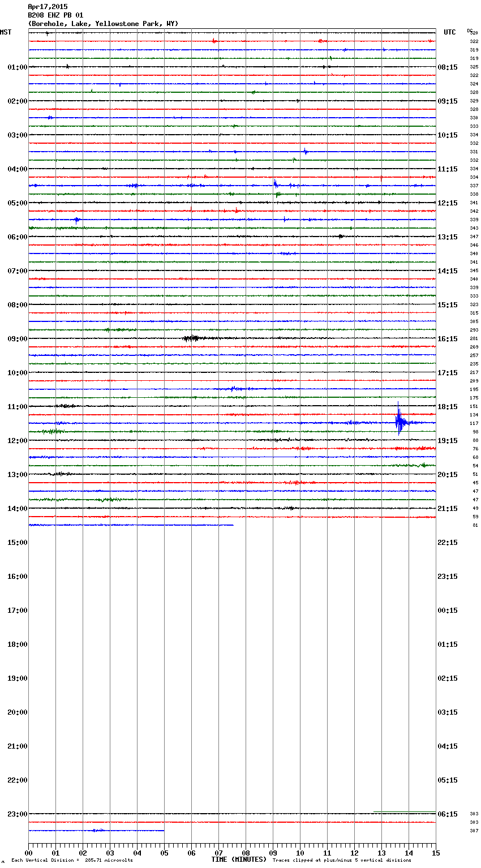This screenshot has height=868, width=481.
Task: Select the 06:00 MST hour label
Action: (x=18, y=237)
